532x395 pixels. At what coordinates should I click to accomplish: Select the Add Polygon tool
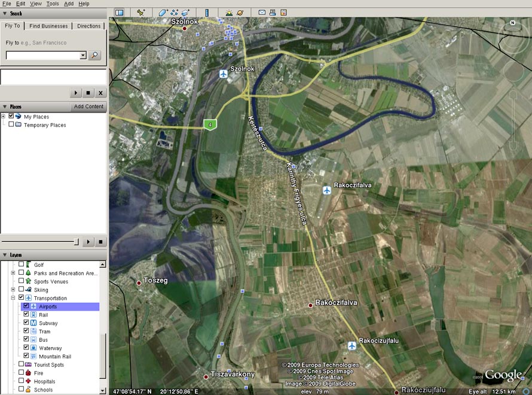click(x=163, y=12)
